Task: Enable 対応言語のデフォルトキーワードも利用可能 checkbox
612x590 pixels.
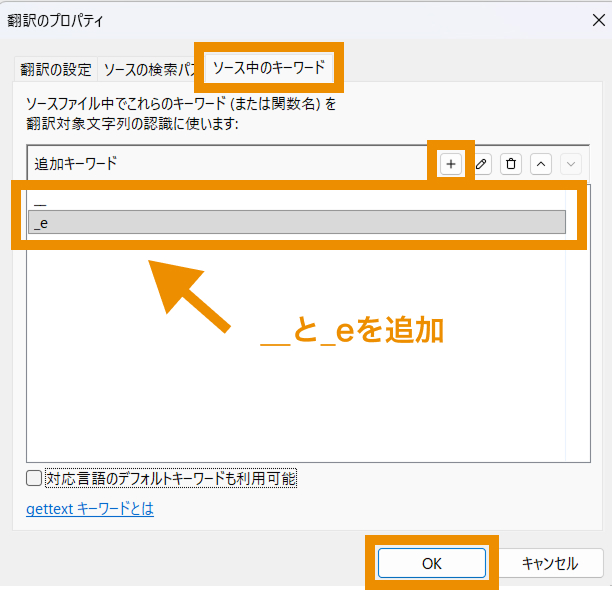Action: pos(35,478)
